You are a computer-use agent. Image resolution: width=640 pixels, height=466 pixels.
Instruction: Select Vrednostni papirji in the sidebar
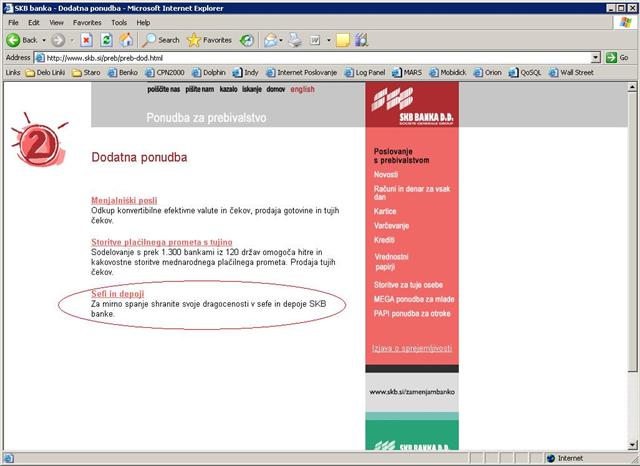pos(391,262)
